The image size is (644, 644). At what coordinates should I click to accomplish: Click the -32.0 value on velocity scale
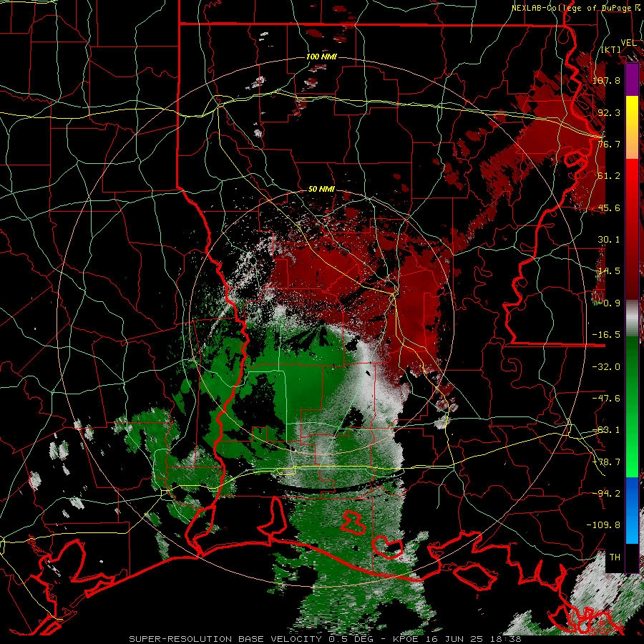click(606, 367)
